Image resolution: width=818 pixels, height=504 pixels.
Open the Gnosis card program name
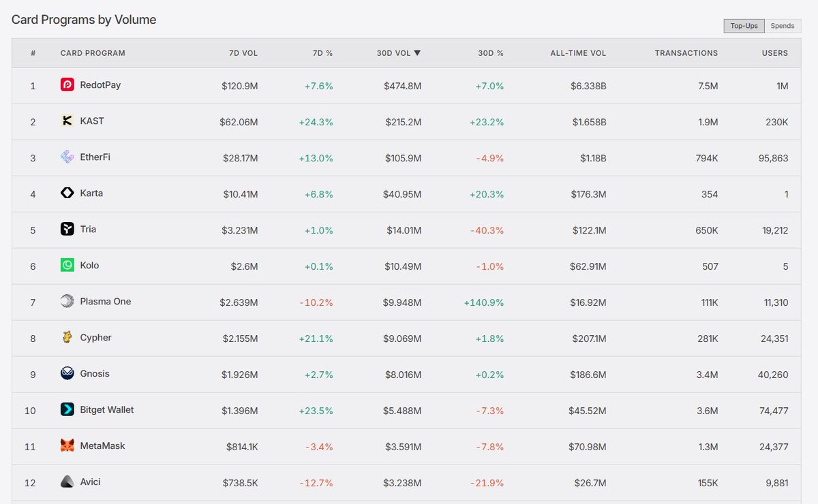[x=95, y=374]
